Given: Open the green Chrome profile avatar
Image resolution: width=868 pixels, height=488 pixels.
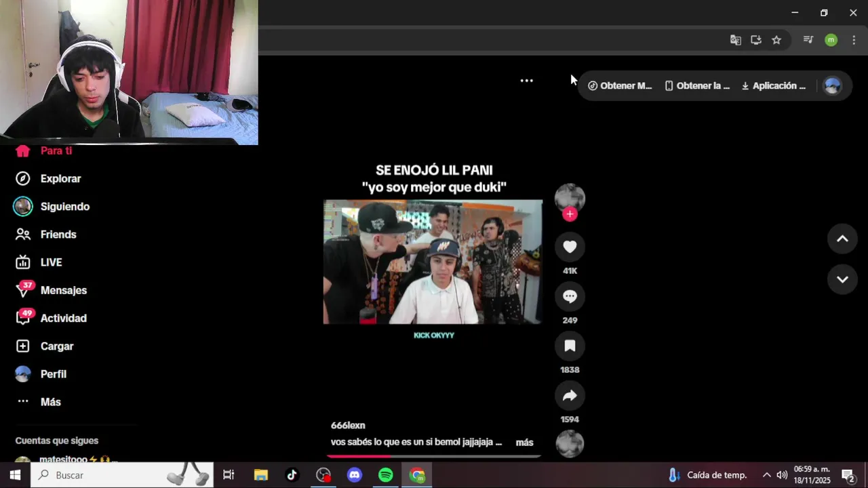Looking at the screenshot, I should pyautogui.click(x=831, y=40).
